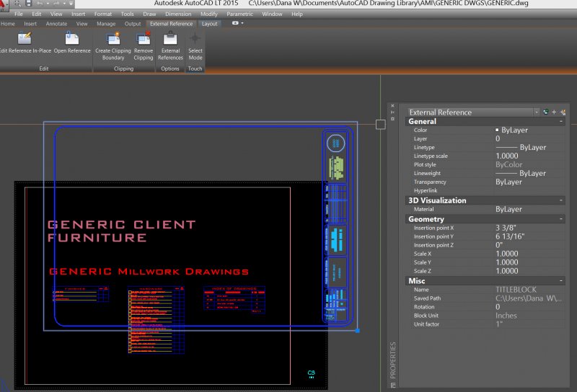
Task: Collapse the Misc properties section
Action: [x=560, y=280]
